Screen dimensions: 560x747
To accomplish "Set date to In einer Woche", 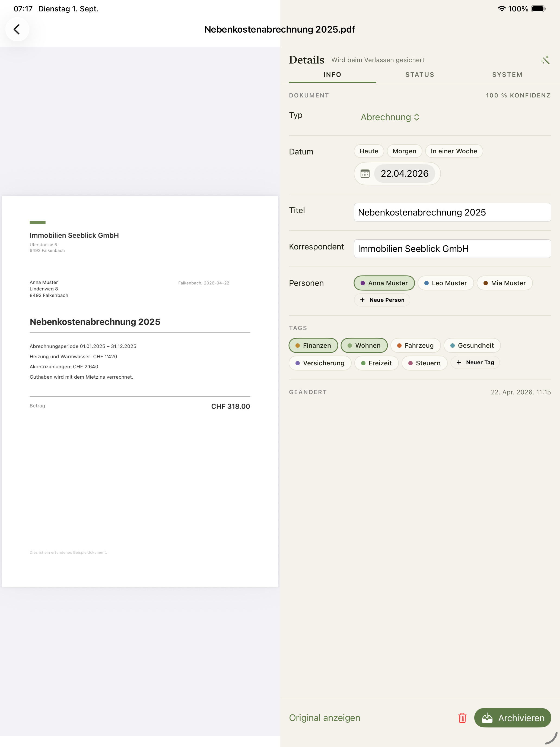I will 454,151.
